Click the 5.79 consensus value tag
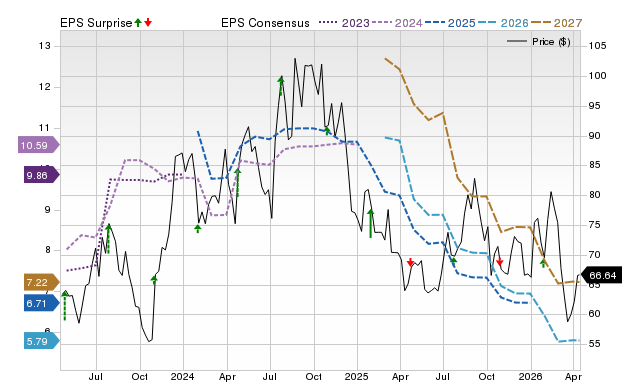 click(x=42, y=341)
